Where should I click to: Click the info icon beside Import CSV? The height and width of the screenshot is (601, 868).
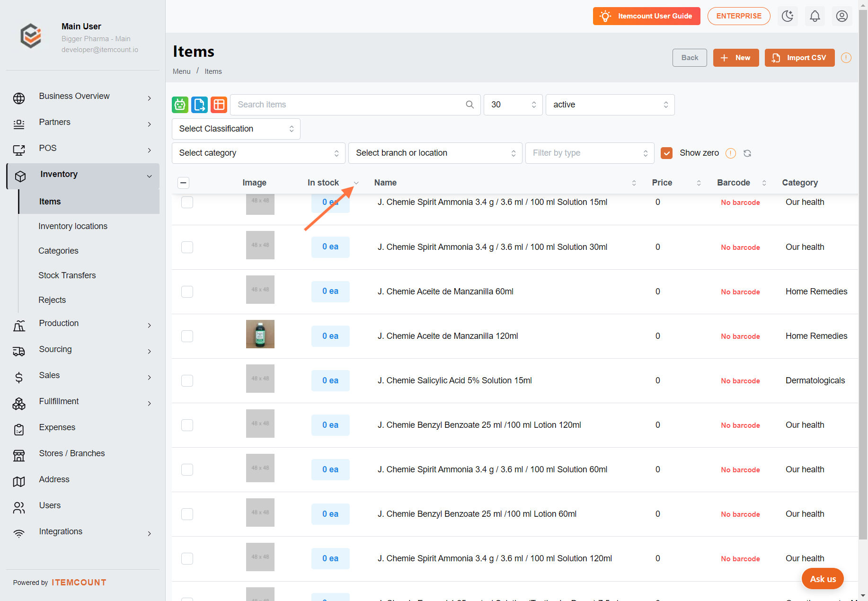pos(846,58)
